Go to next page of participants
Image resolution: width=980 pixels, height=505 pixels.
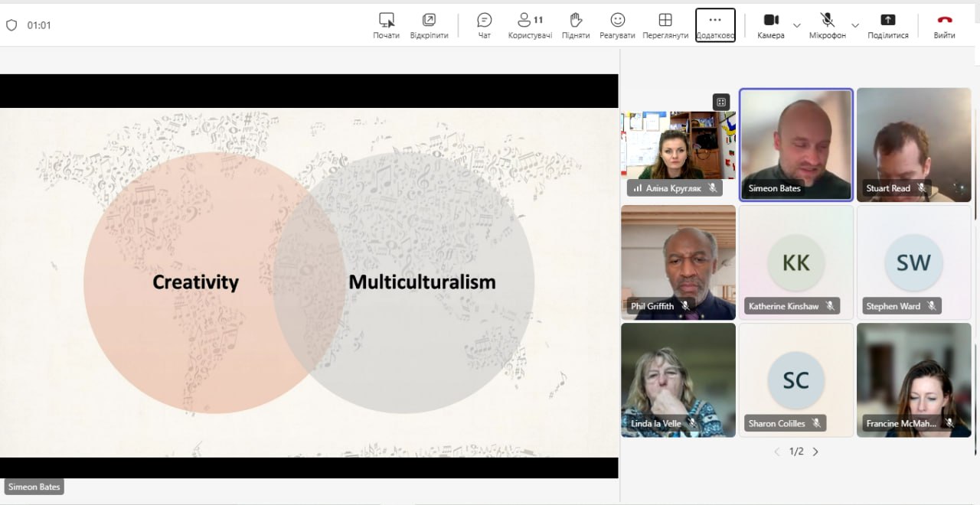[x=815, y=451]
